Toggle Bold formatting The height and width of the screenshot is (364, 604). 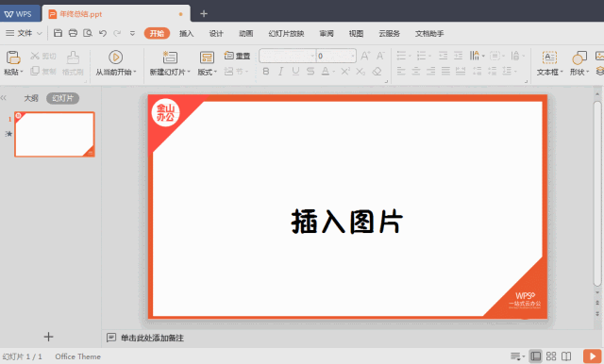(266, 71)
